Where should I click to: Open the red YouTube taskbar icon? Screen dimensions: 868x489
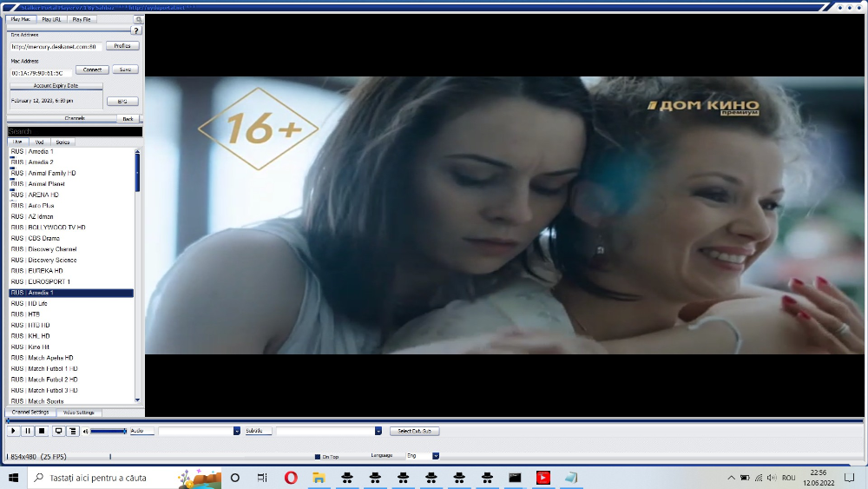point(543,478)
